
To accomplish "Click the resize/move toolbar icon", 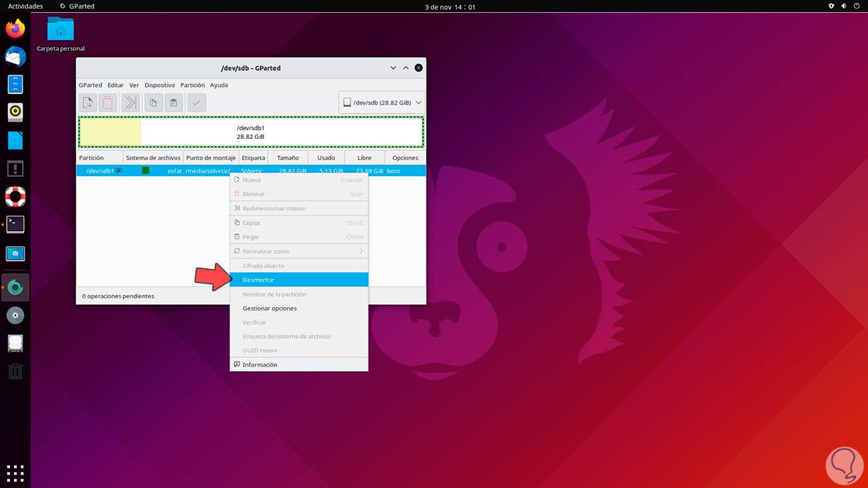I will click(x=131, y=103).
